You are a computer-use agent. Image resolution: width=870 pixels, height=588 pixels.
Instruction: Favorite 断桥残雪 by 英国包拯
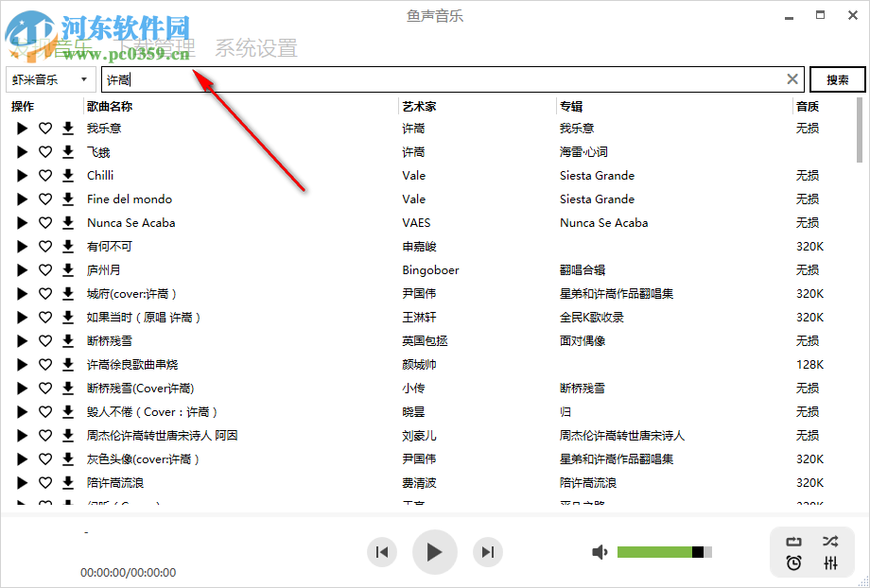coord(44,340)
